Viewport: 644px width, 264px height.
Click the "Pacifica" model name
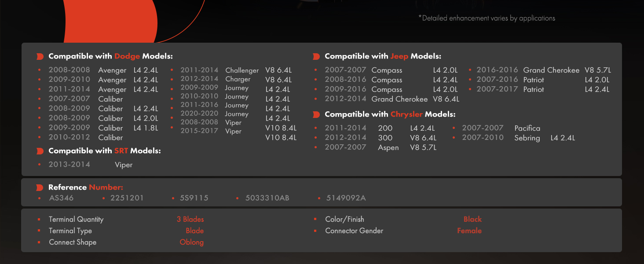click(x=527, y=128)
